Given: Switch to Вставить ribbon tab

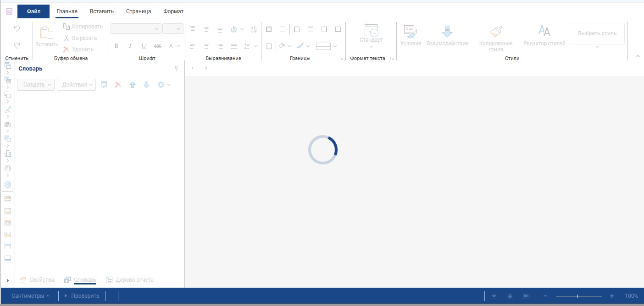Looking at the screenshot, I should pyautogui.click(x=102, y=11).
